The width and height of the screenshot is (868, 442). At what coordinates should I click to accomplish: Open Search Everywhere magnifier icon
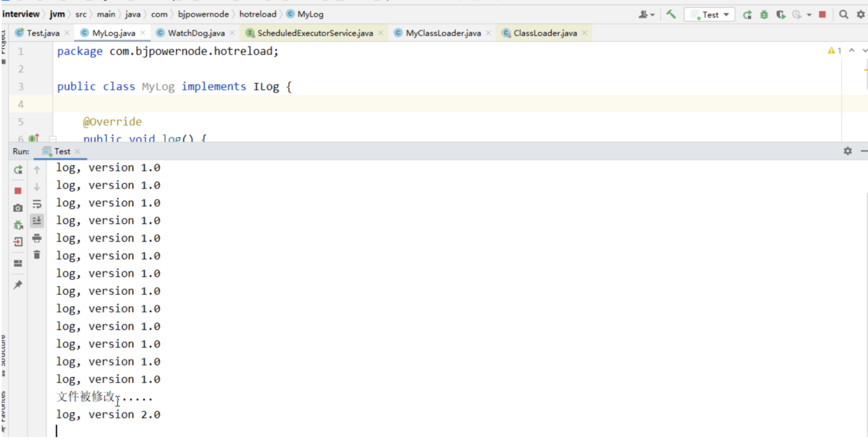844,15
